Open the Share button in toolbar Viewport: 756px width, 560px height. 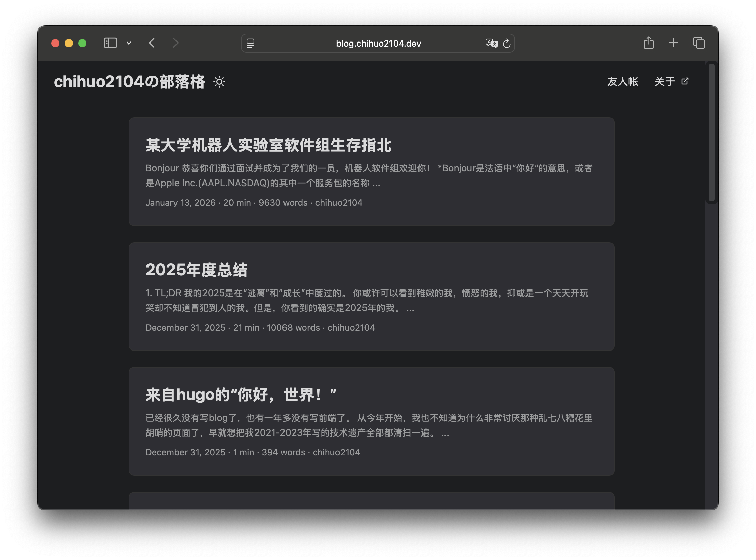(x=648, y=43)
